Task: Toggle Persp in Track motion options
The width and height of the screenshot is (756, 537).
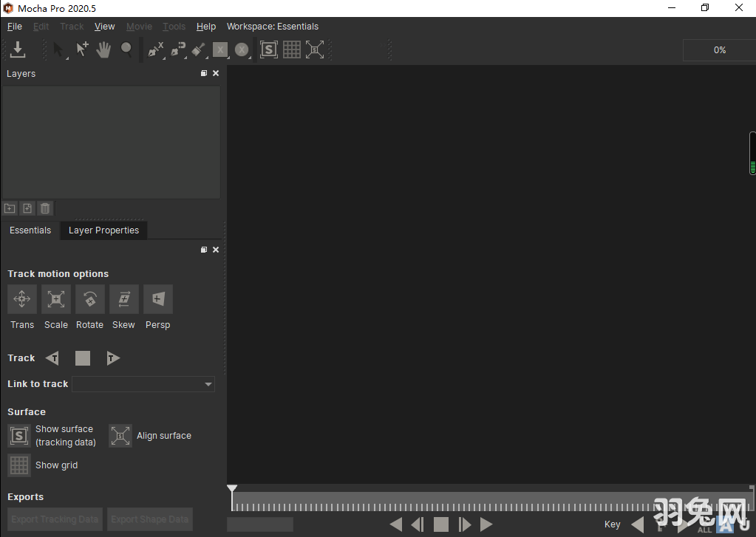Action: point(157,299)
